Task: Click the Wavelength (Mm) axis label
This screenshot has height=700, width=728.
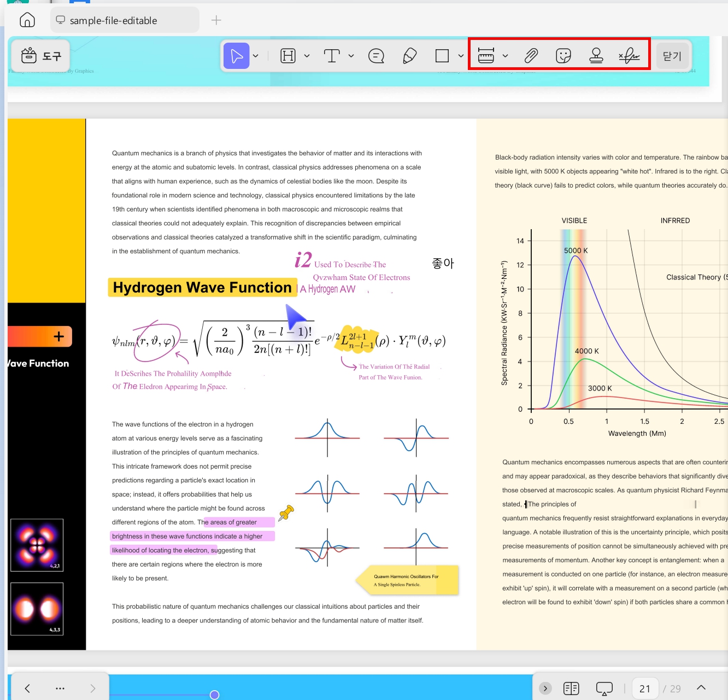Action: pos(637,433)
